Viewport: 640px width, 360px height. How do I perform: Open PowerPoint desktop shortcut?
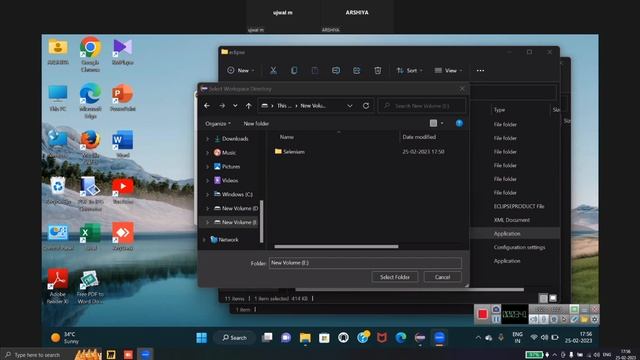(x=122, y=98)
